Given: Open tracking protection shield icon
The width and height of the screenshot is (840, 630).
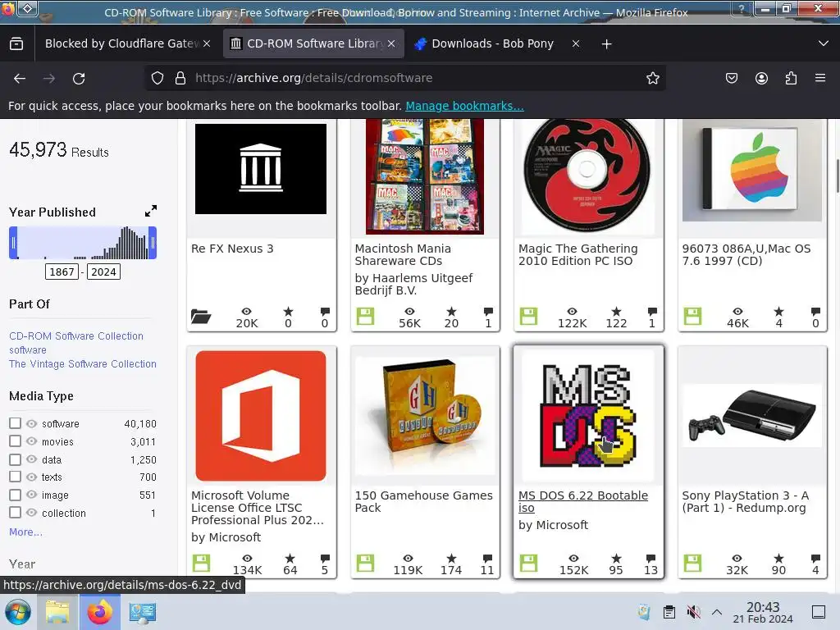Looking at the screenshot, I should 157,78.
